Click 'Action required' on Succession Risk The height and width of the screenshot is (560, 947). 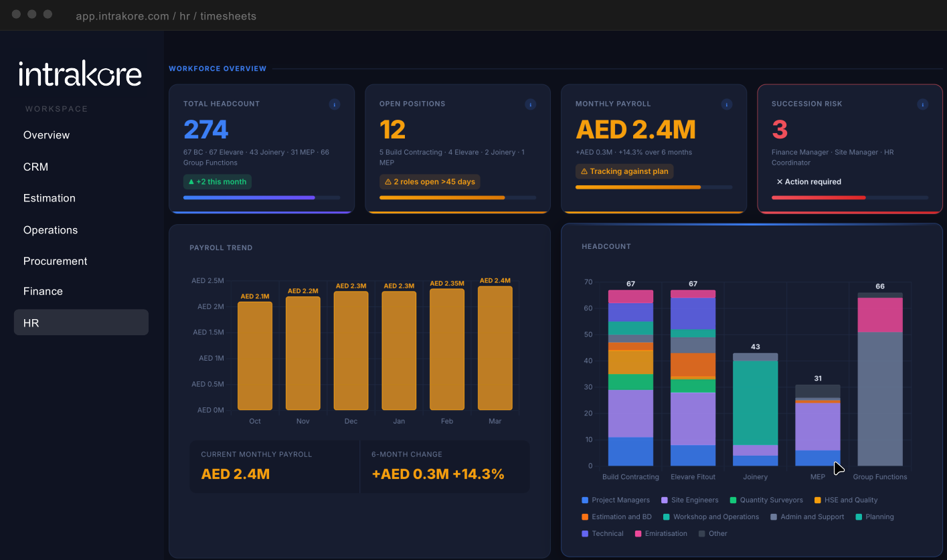pyautogui.click(x=808, y=182)
